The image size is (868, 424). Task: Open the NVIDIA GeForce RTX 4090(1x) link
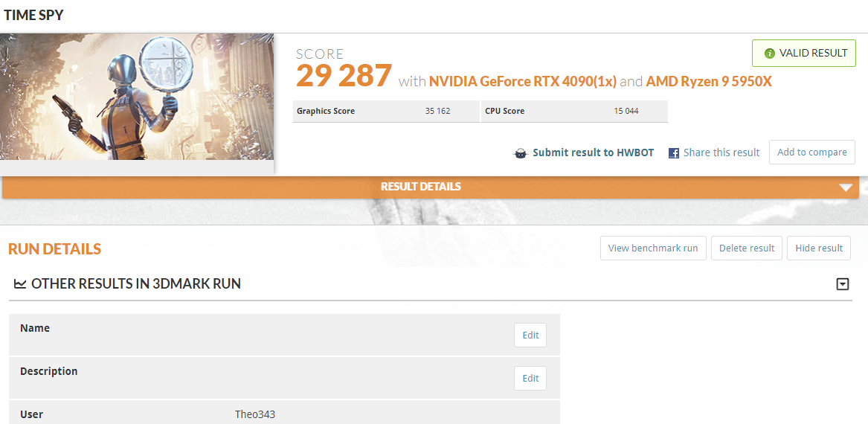523,82
